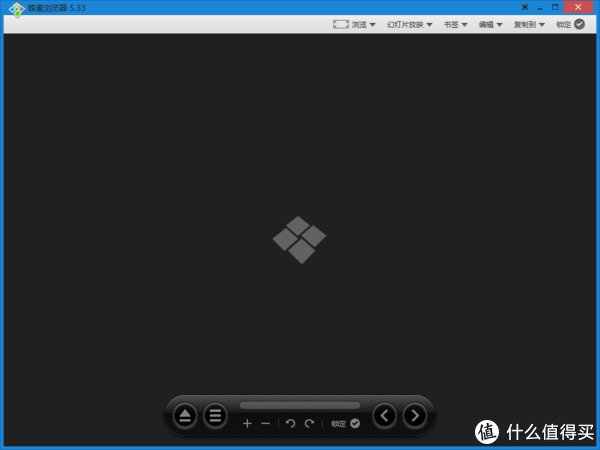Expand the 浏览 dropdown menu
The height and width of the screenshot is (450, 600).
point(363,24)
